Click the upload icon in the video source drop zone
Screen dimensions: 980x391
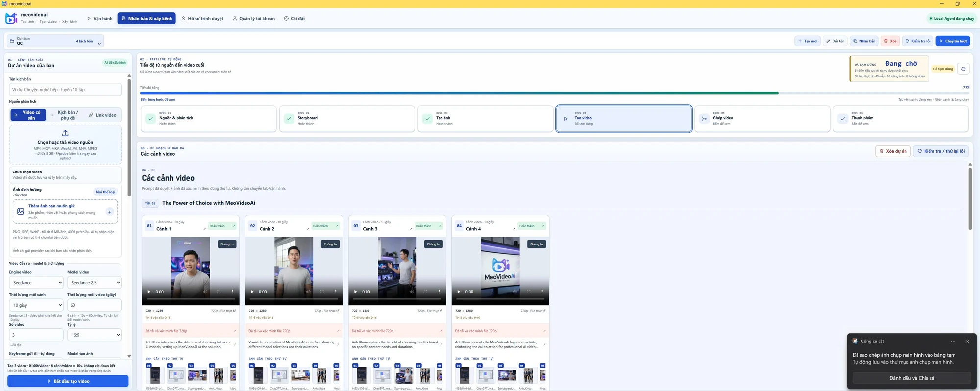pyautogui.click(x=65, y=133)
